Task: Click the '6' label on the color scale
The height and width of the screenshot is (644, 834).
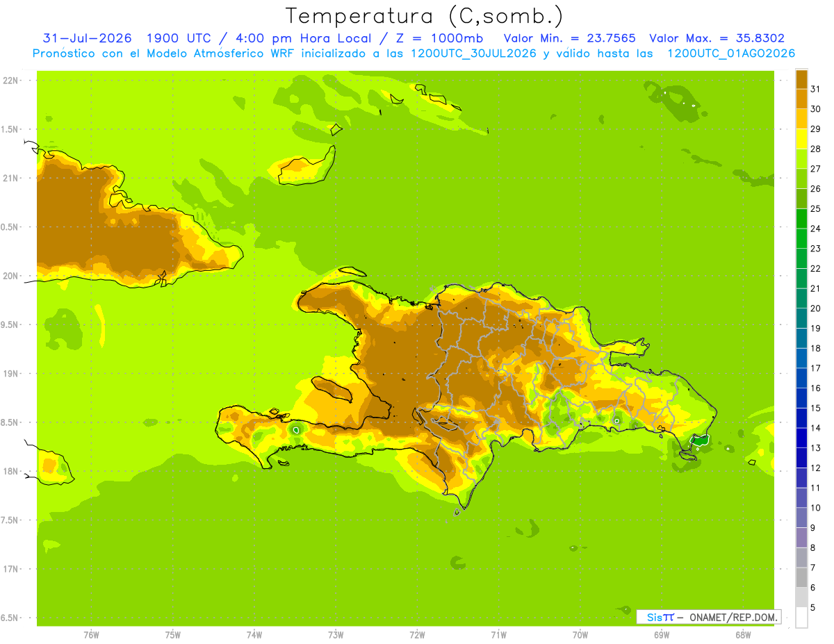Action: tap(812, 588)
